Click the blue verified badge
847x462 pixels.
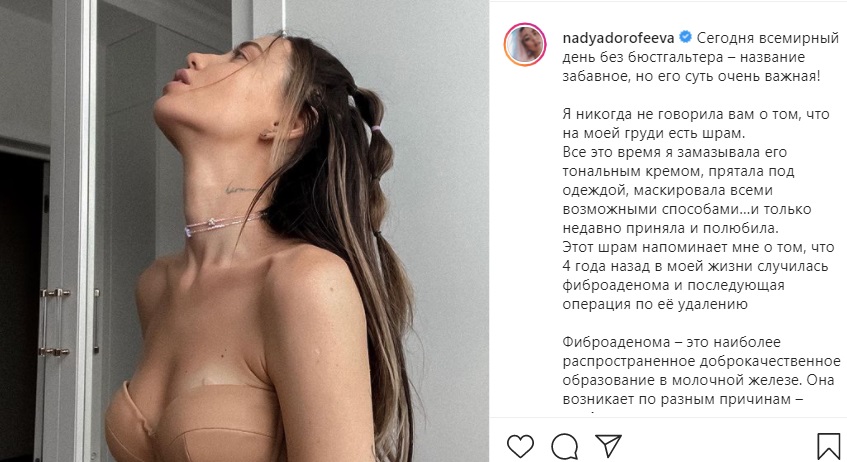coord(685,38)
